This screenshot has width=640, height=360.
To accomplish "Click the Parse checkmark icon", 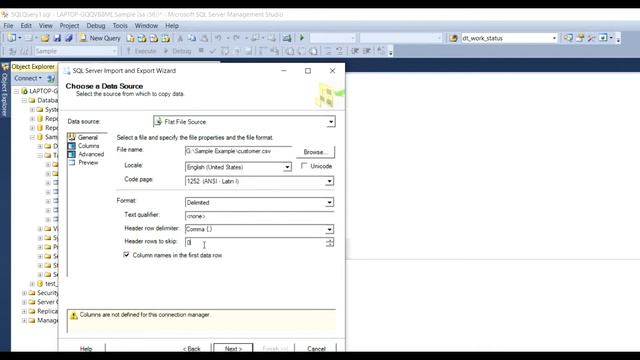I will (x=212, y=51).
